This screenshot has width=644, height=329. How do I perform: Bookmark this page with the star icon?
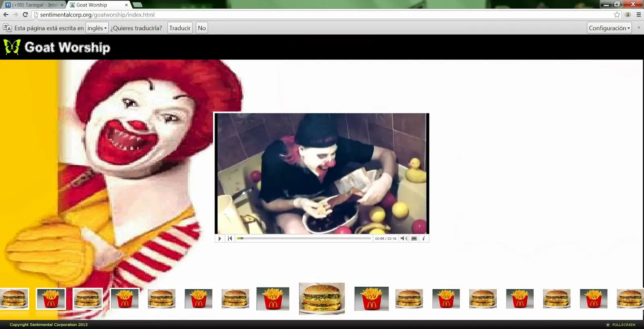617,14
